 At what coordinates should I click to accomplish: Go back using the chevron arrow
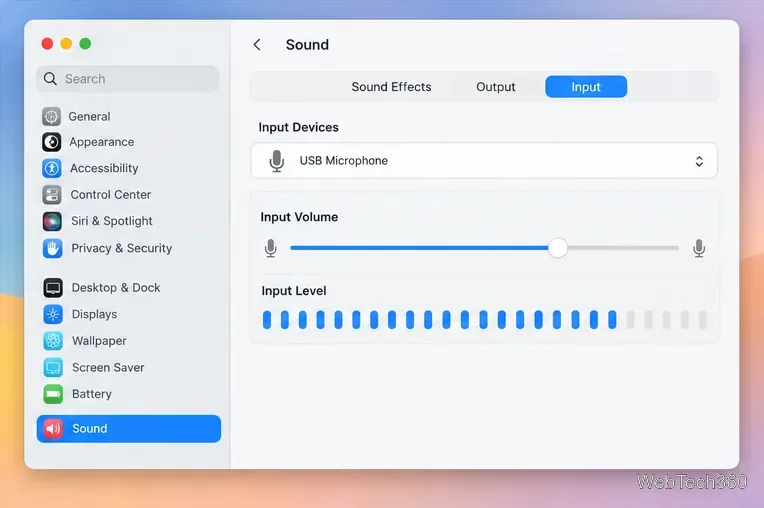[257, 45]
